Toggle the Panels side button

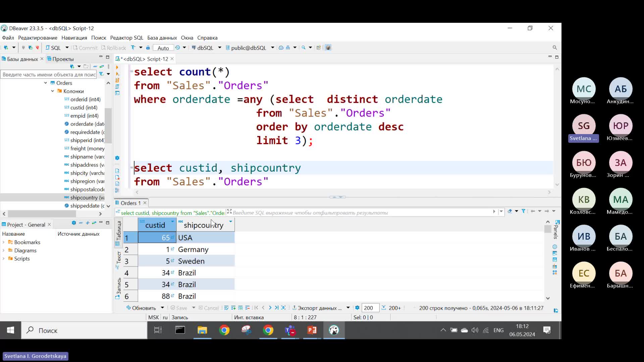pos(556,230)
